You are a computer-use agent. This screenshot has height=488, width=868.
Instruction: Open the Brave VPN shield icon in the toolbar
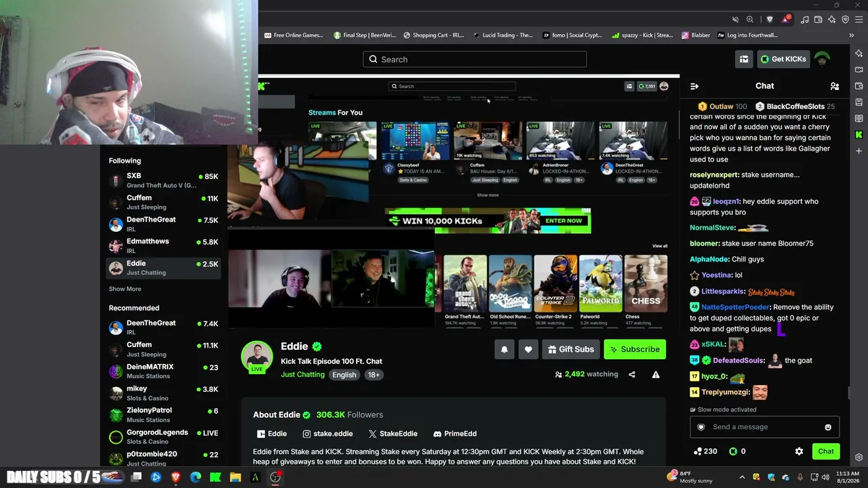point(846,20)
